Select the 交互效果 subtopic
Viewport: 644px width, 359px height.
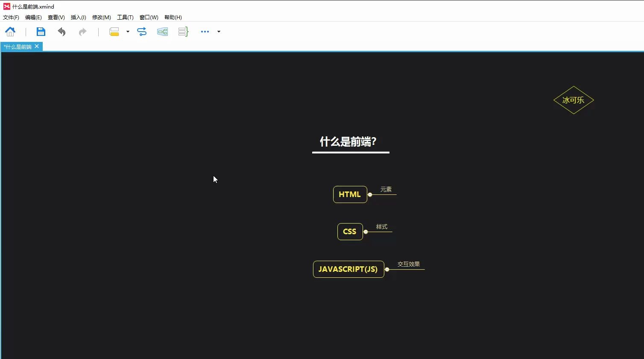point(409,264)
